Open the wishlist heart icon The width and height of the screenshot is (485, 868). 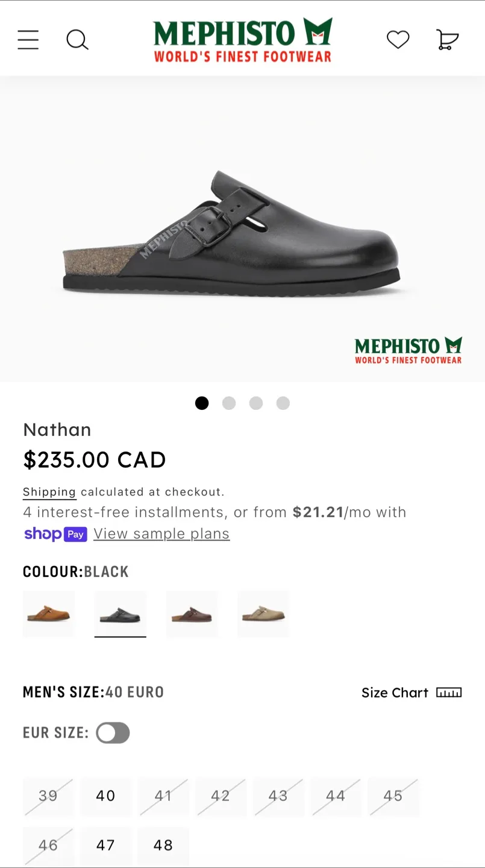tap(398, 40)
